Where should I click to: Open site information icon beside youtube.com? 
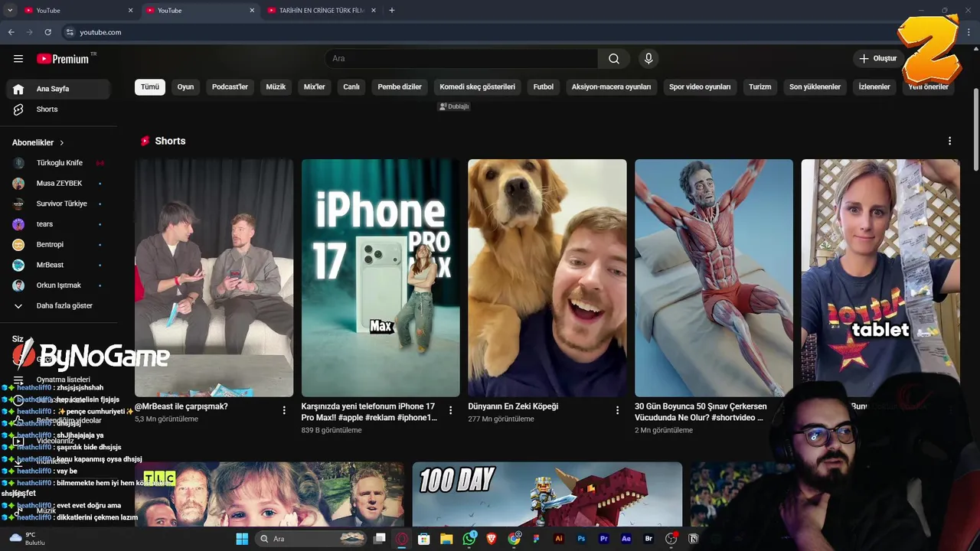pyautogui.click(x=70, y=32)
